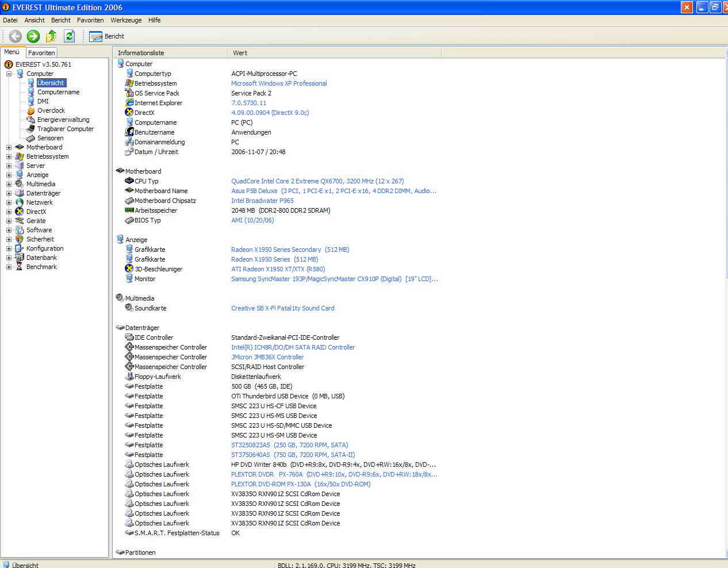Open the Bericht menu in menu bar

tap(61, 20)
